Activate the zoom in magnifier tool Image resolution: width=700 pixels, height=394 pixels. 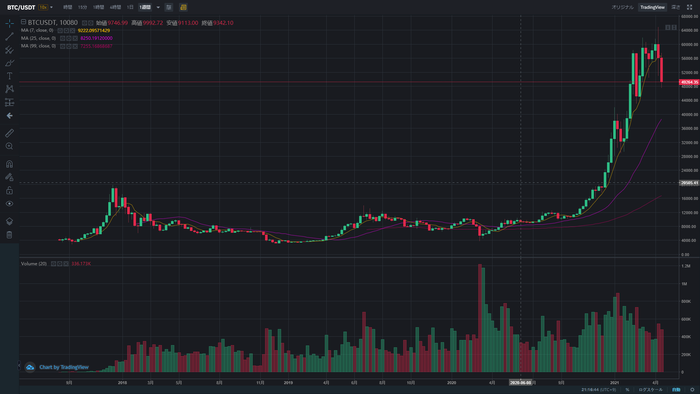pos(9,146)
